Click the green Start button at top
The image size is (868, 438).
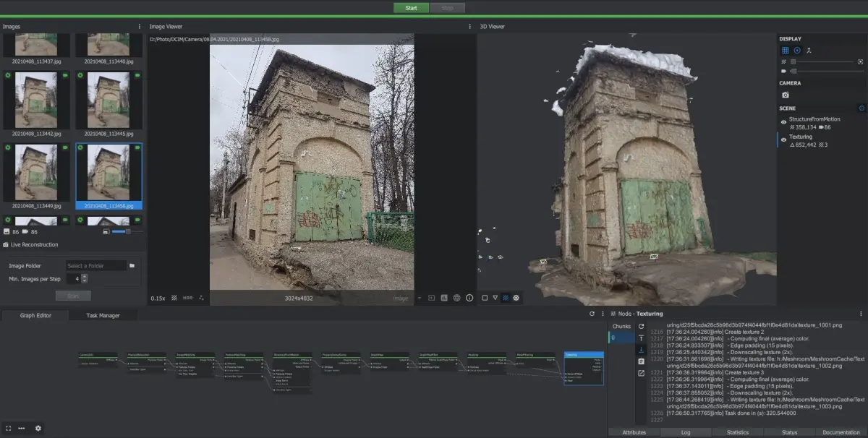411,7
